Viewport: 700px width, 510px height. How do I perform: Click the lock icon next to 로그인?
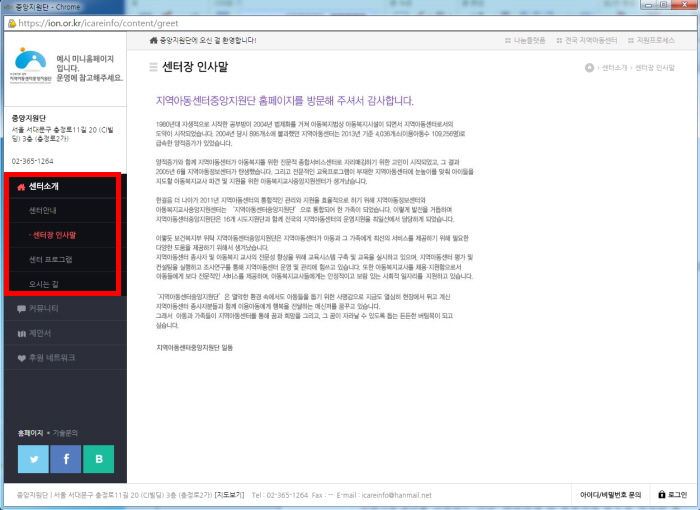click(662, 494)
